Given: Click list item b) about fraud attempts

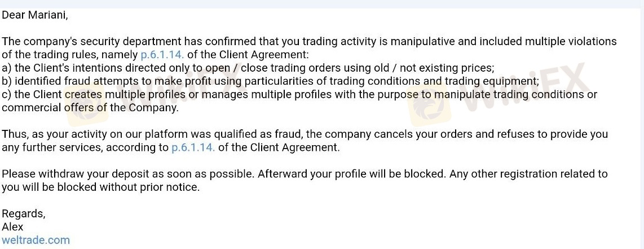Looking at the screenshot, I should tap(270, 81).
